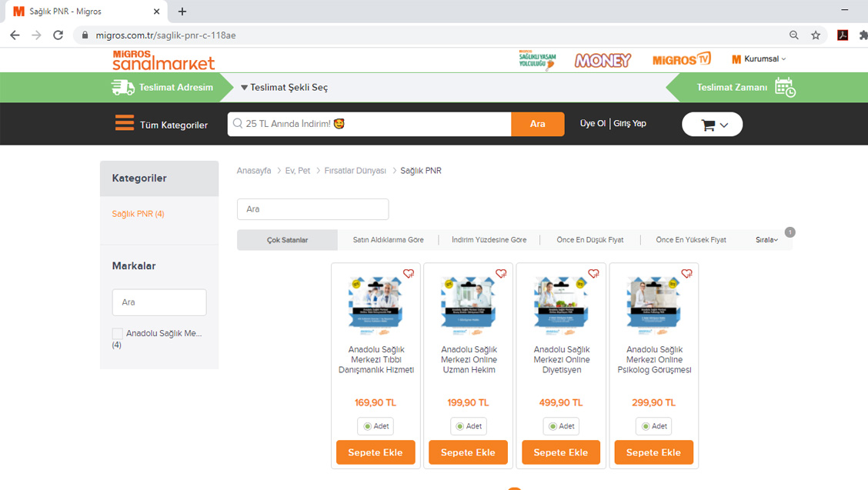Favorite Online Diyetisyen with heart icon

tap(593, 274)
